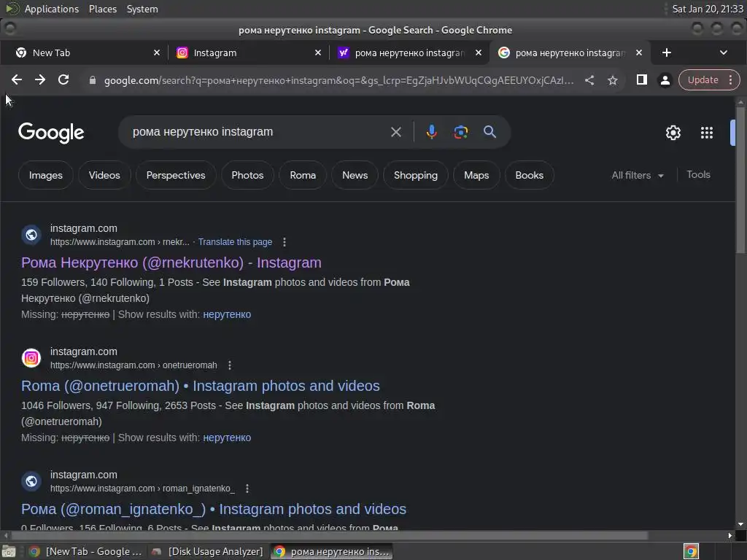The image size is (747, 560).
Task: Clear the search box with the X icon
Action: tap(396, 132)
